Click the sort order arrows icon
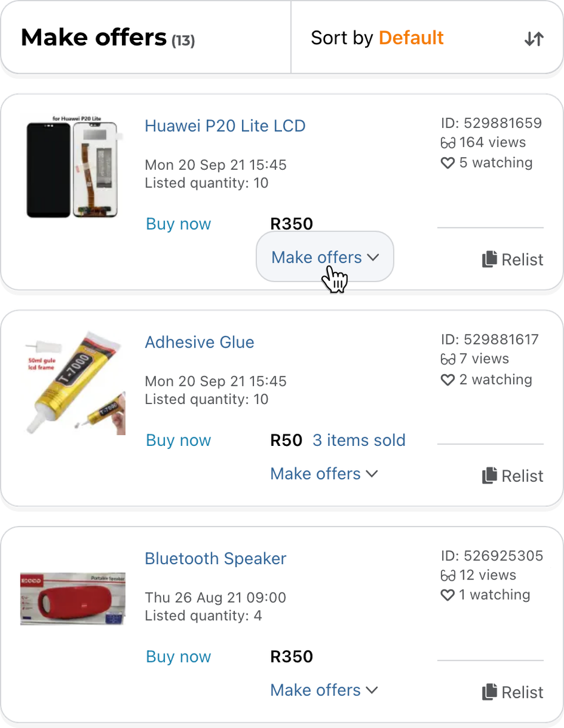Screen dimensions: 564x728 (534, 39)
